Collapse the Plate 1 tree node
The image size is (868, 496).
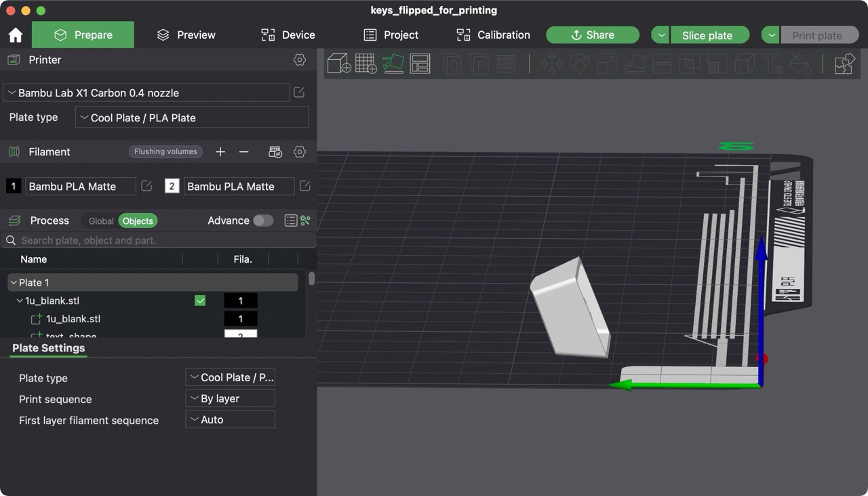coord(14,282)
